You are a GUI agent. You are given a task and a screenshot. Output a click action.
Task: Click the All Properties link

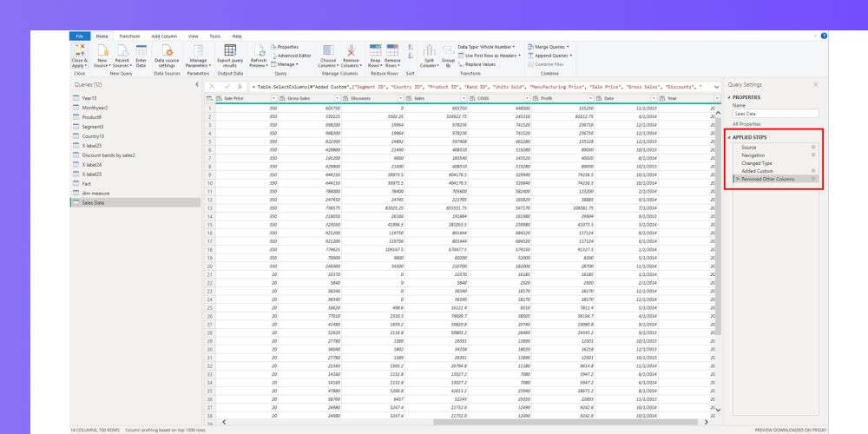(746, 124)
